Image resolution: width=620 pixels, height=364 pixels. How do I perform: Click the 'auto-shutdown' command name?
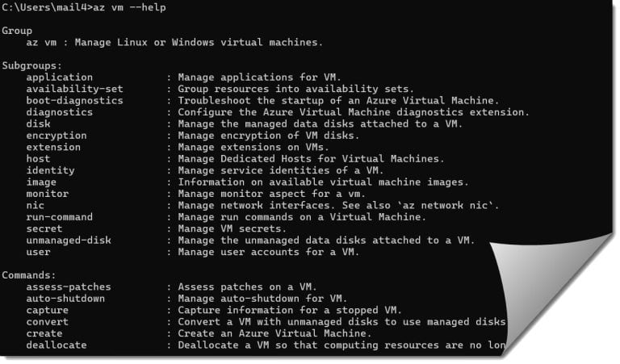65,299
